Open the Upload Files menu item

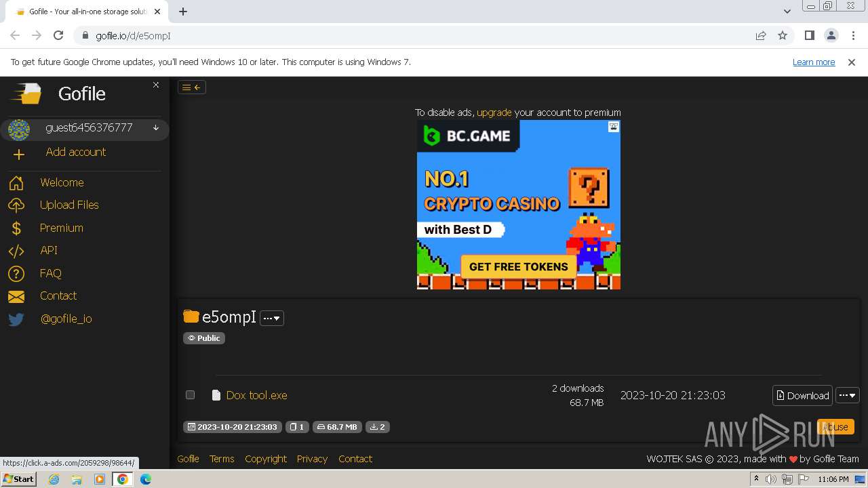pos(69,205)
